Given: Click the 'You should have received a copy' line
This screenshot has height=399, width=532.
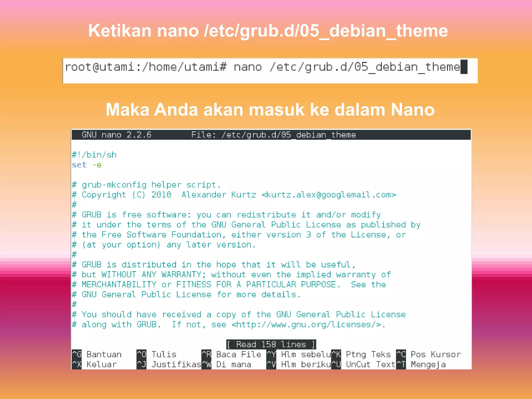Looking at the screenshot, I should click(x=239, y=315).
